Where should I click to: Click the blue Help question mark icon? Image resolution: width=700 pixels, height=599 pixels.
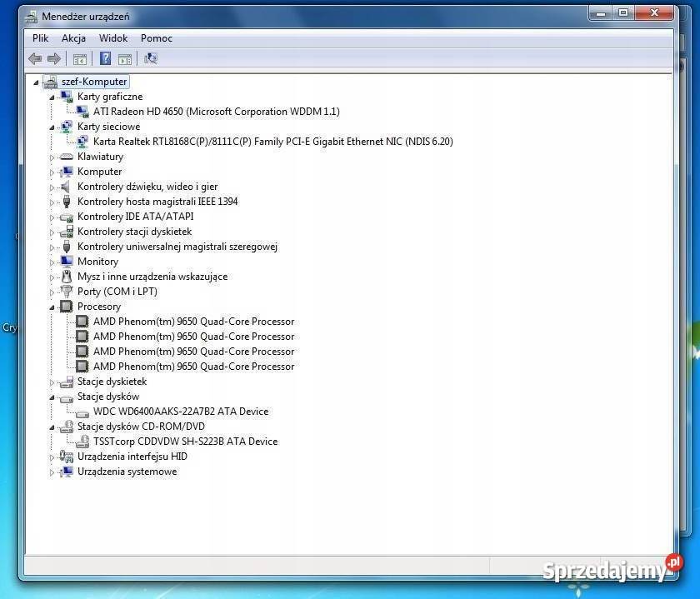click(x=105, y=58)
